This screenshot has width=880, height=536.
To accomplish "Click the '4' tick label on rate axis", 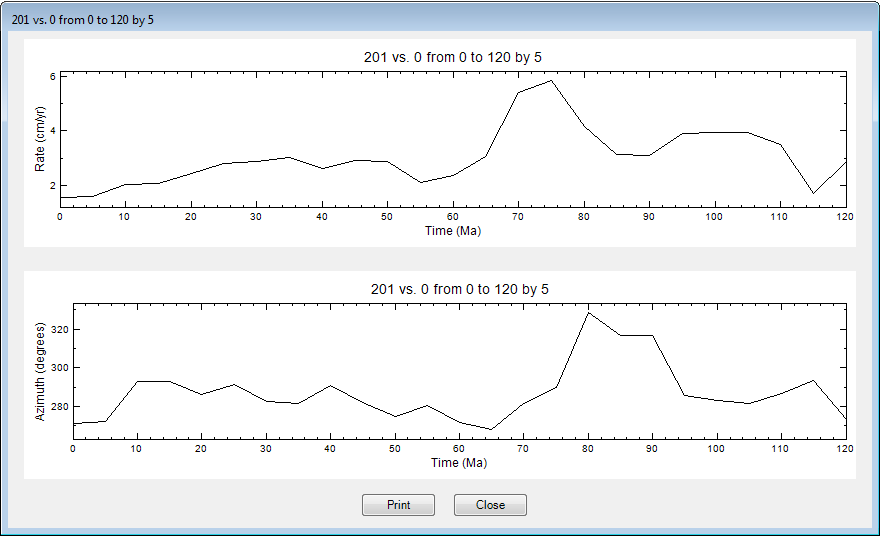I will [53, 131].
